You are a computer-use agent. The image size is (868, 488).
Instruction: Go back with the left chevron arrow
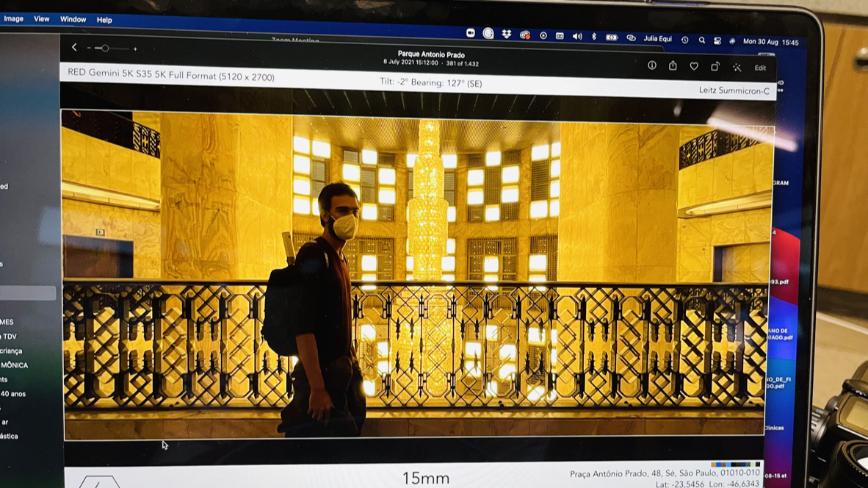click(74, 48)
